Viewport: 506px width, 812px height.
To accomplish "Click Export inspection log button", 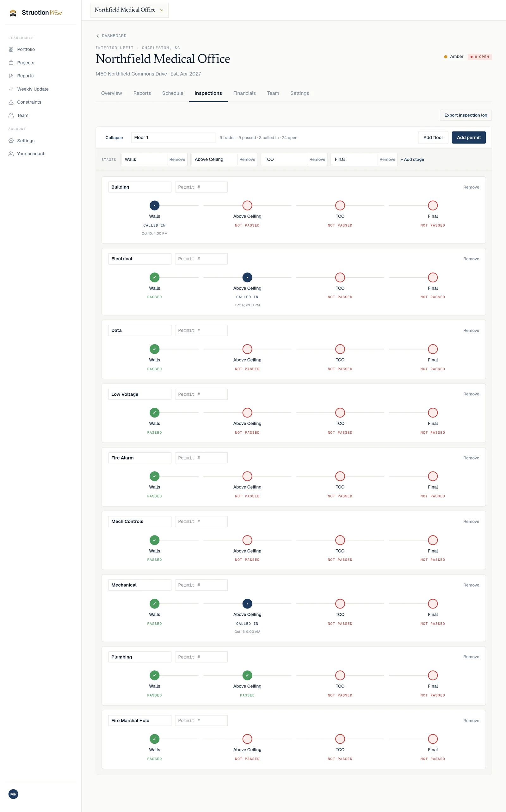I will coord(466,115).
